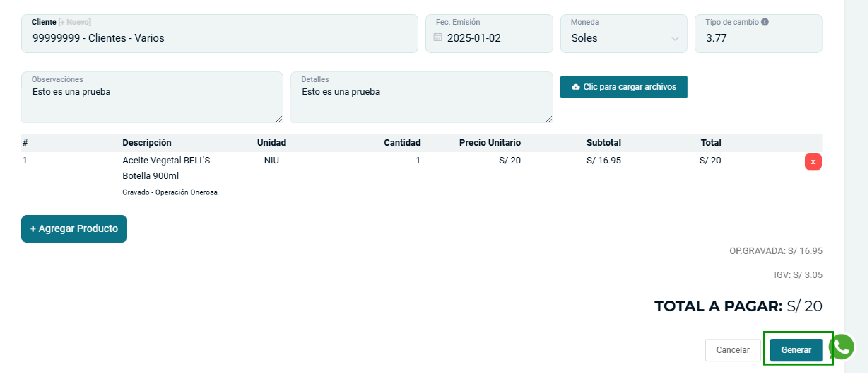Click the calendar icon in Fec. Emisión

click(437, 37)
